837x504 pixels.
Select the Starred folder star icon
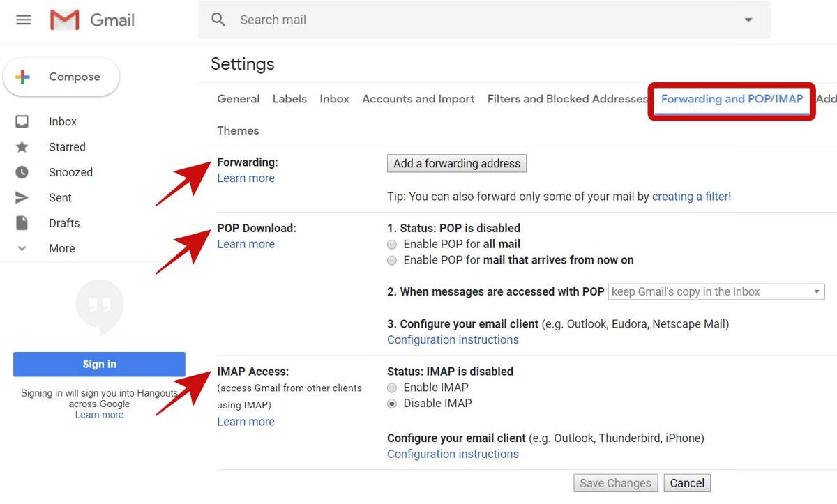[x=22, y=146]
